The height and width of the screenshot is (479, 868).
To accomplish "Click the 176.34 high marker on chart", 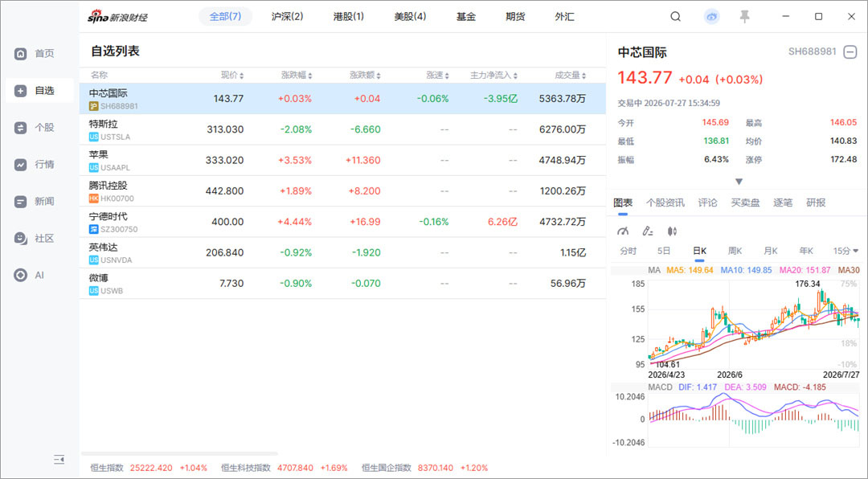I will click(807, 284).
